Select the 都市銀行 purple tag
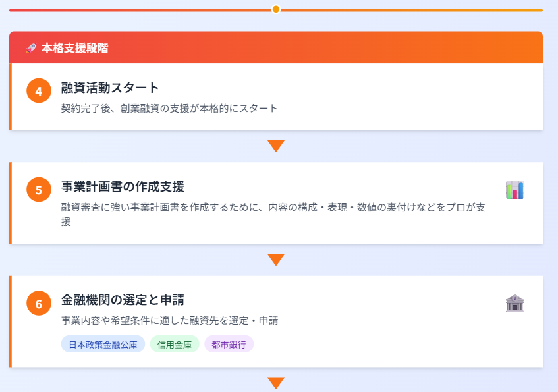This screenshot has height=392, width=558. coord(229,345)
